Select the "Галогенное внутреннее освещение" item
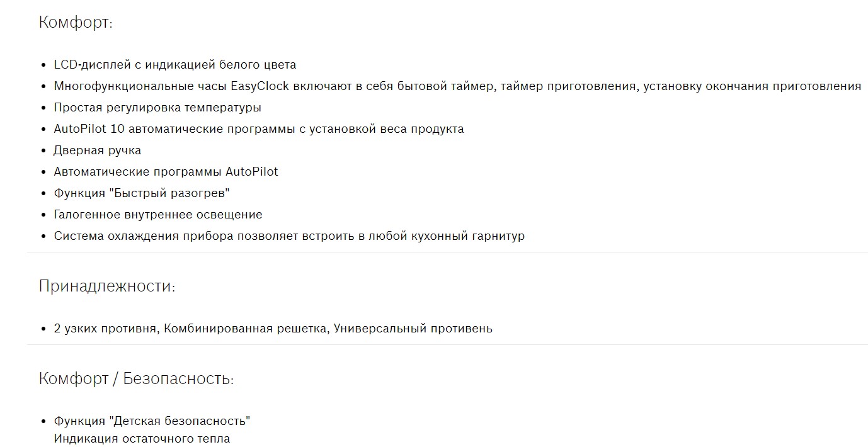The height and width of the screenshot is (447, 868). tap(158, 215)
